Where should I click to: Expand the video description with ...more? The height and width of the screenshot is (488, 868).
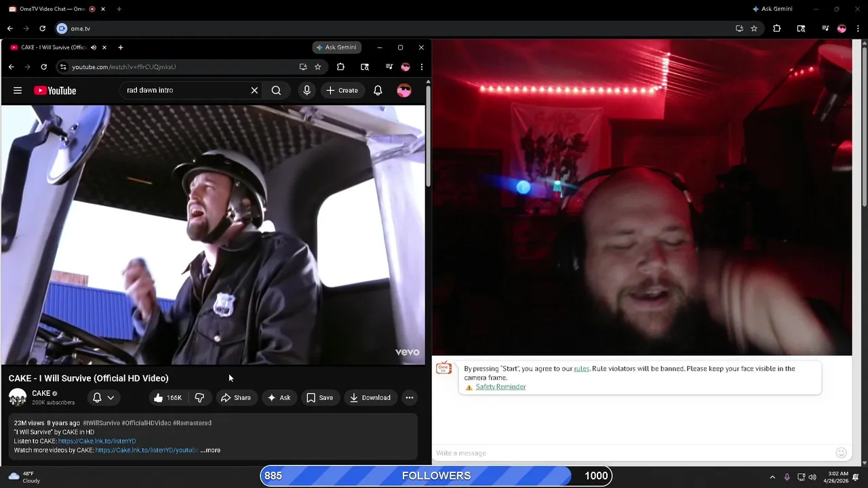point(210,450)
